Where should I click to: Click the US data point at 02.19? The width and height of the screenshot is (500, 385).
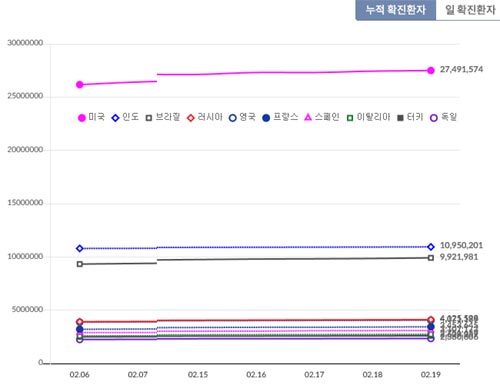click(x=431, y=70)
